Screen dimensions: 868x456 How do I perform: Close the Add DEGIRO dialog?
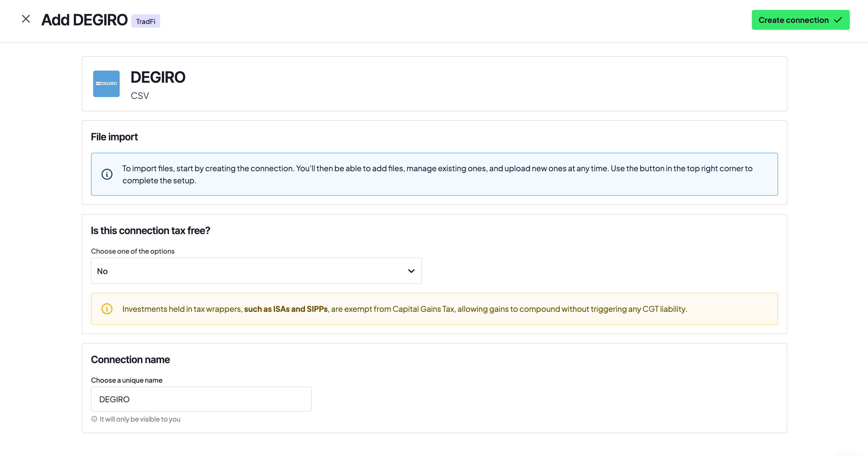point(26,19)
